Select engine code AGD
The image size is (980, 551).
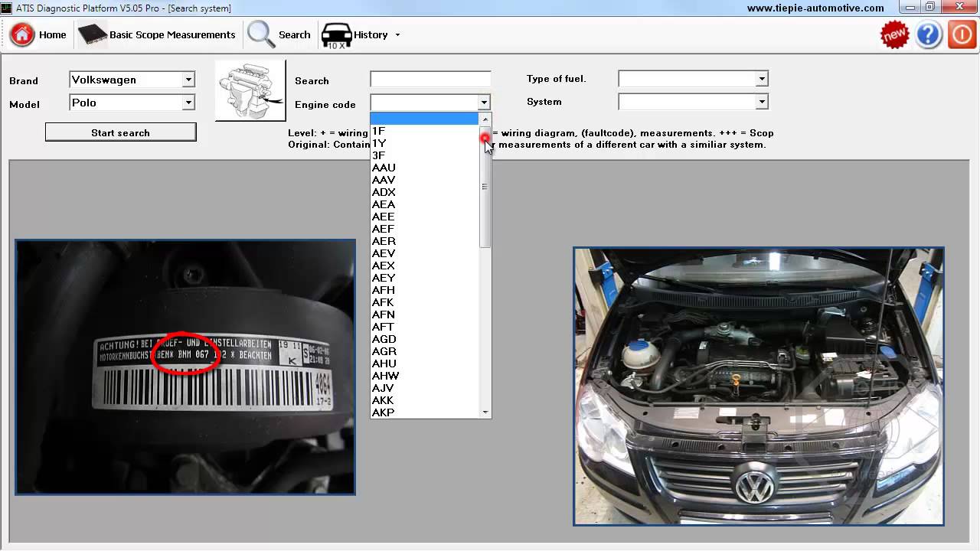(x=425, y=339)
